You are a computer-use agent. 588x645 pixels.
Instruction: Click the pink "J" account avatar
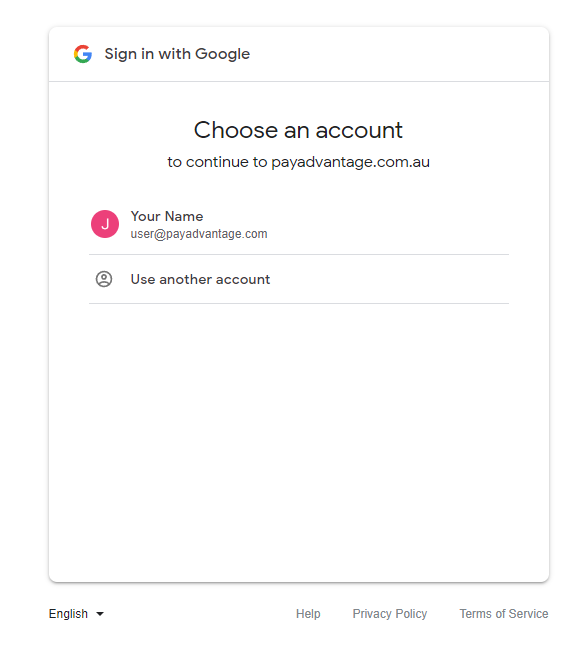point(105,224)
